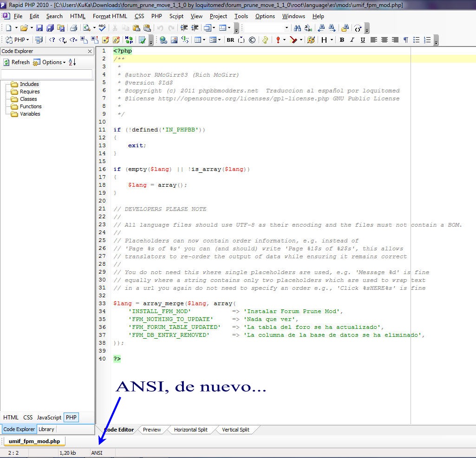Apply bold formatting
Screen dimensions: 476x458
tap(342, 40)
